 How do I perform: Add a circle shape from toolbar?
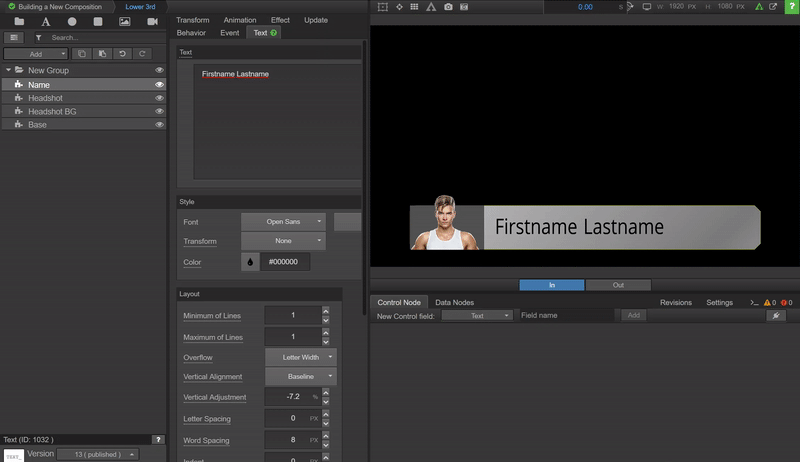[72, 21]
